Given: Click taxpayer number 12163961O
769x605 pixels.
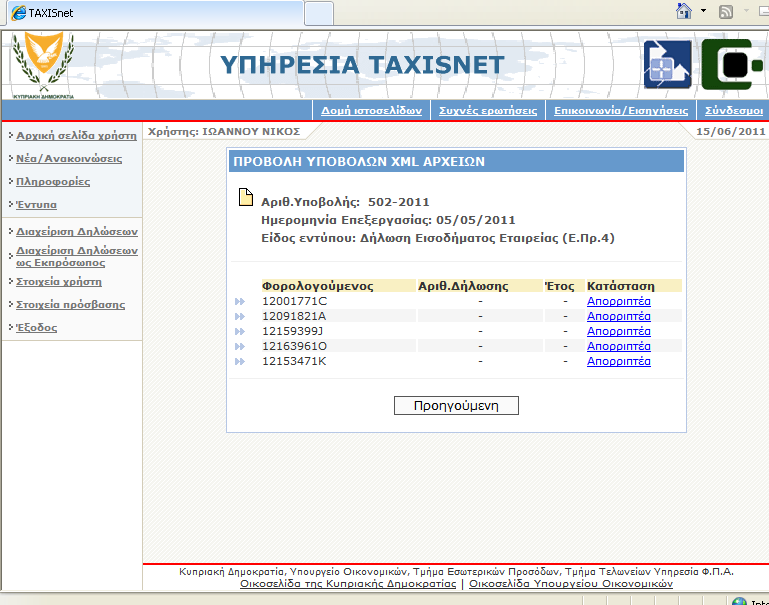Looking at the screenshot, I should [x=294, y=347].
